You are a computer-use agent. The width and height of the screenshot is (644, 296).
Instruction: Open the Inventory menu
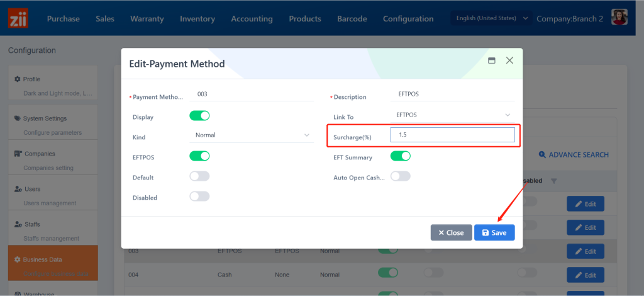click(197, 19)
